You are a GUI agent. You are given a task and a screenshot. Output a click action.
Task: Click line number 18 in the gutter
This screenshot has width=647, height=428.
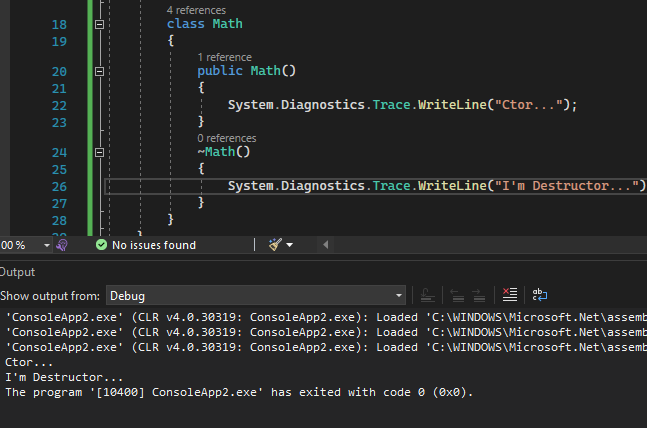tap(59, 25)
